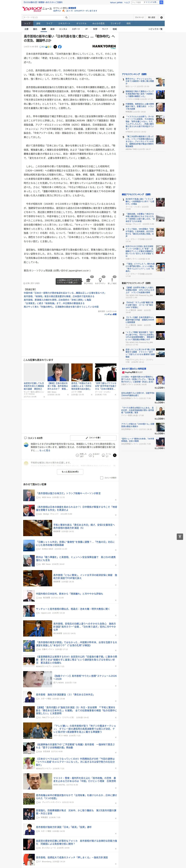Screen dimensions: 186x868
Task: Open recommended thumbnail 高市氏「中国は力または威圧による
Action: point(82,372)
